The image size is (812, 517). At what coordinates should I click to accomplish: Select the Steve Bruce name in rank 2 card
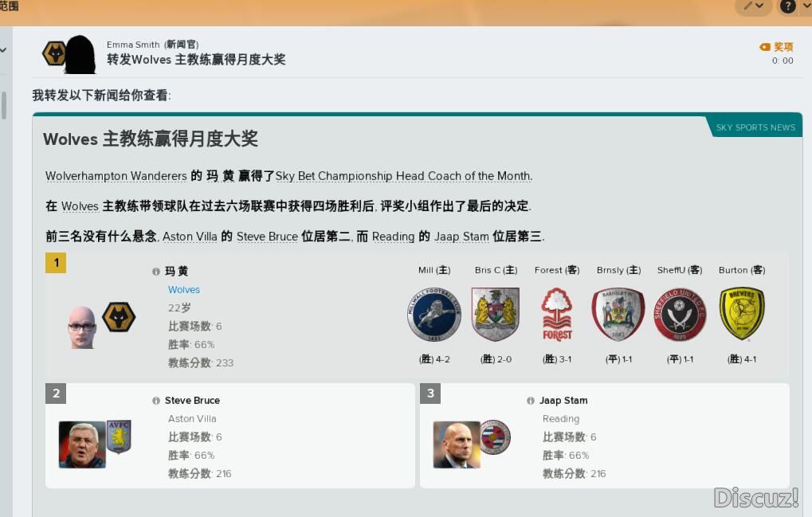192,401
